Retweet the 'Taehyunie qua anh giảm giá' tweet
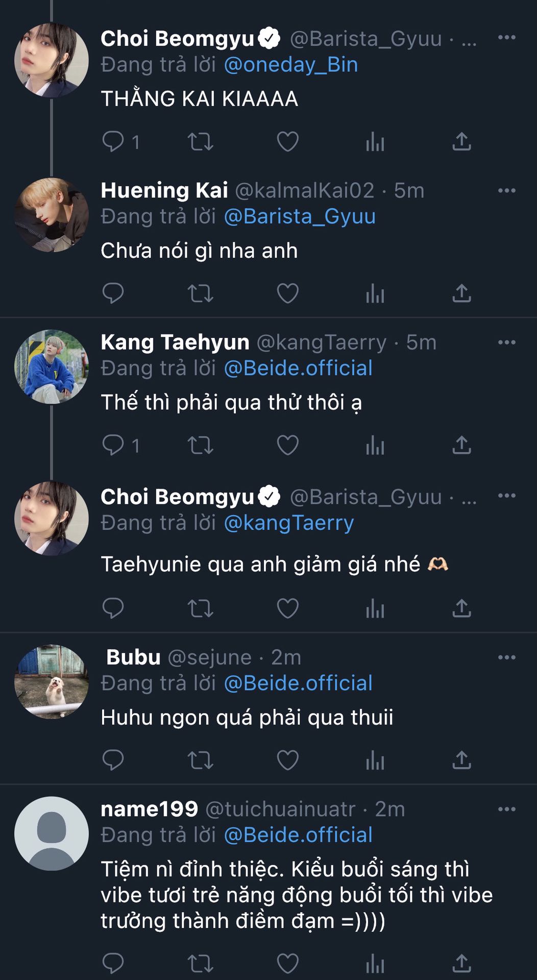 [200, 608]
